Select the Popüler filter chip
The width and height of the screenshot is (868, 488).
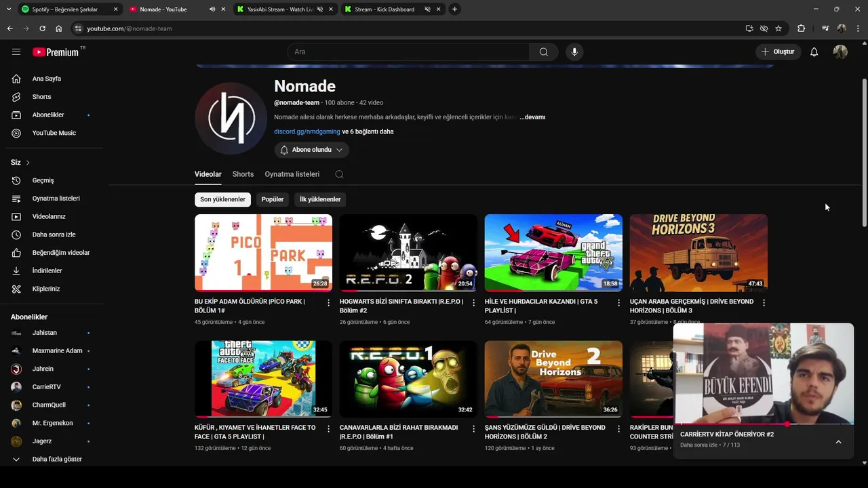[273, 199]
